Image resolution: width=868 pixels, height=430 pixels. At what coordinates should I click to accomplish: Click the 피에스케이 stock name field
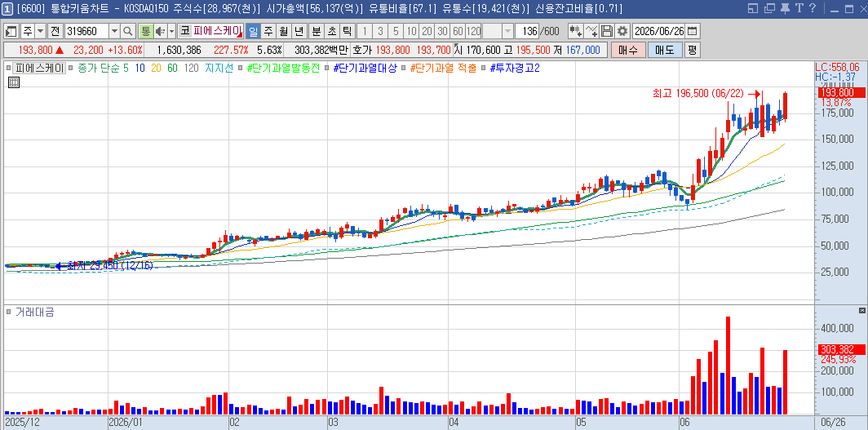click(218, 31)
